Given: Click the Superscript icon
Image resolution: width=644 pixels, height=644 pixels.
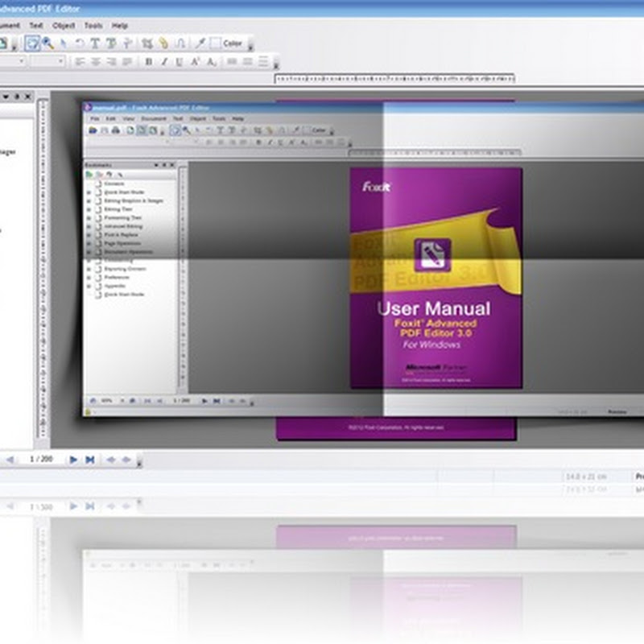Looking at the screenshot, I should click(x=196, y=61).
